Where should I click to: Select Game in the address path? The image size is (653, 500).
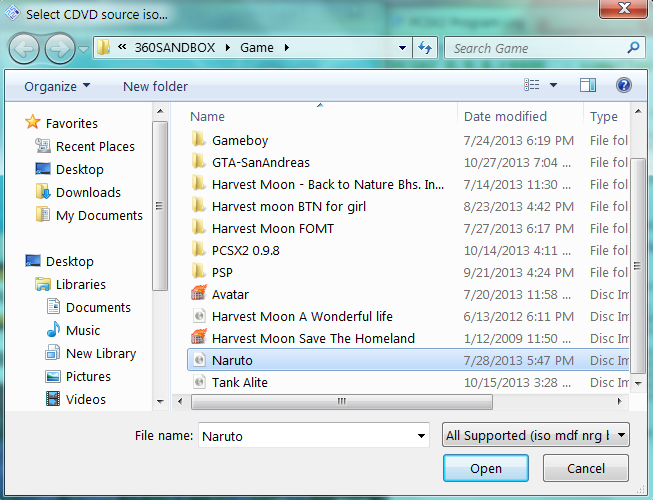257,47
